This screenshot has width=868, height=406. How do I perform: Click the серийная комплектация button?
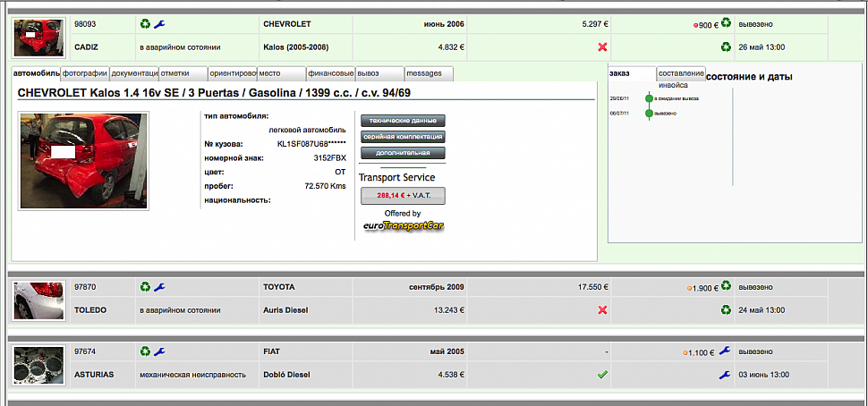pos(403,137)
